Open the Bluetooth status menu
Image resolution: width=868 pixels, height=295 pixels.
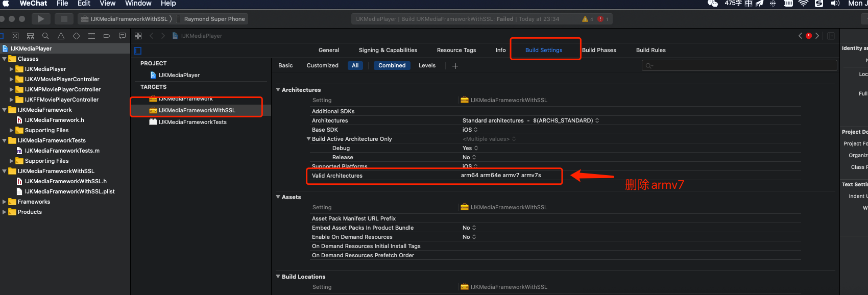click(x=773, y=4)
